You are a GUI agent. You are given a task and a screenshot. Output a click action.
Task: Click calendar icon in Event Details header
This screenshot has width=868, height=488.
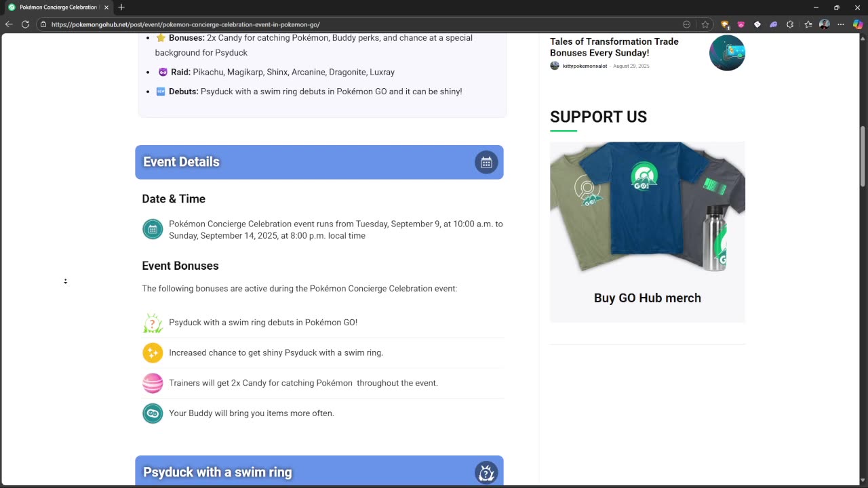coord(486,162)
